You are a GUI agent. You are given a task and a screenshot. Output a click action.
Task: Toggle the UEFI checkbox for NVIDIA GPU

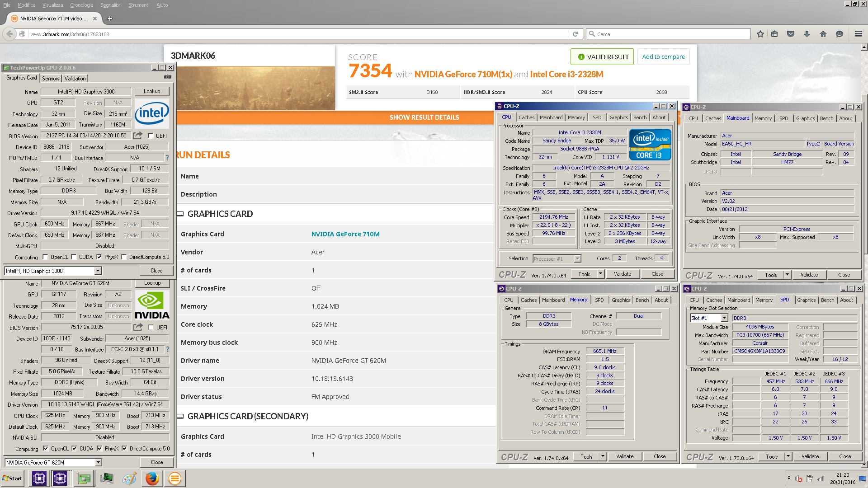(151, 327)
